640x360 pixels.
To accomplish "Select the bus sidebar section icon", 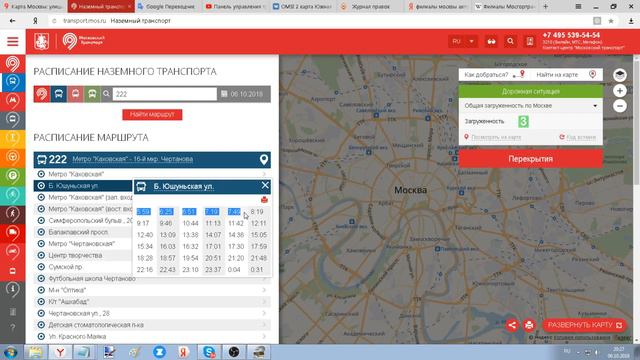I will tap(13, 82).
